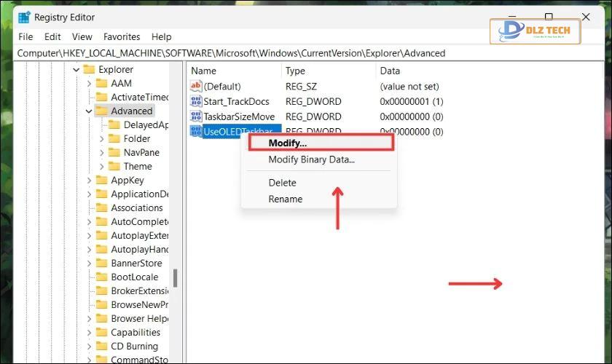Select the BannerStore key
Image resolution: width=612 pixels, height=364 pixels.
[136, 264]
